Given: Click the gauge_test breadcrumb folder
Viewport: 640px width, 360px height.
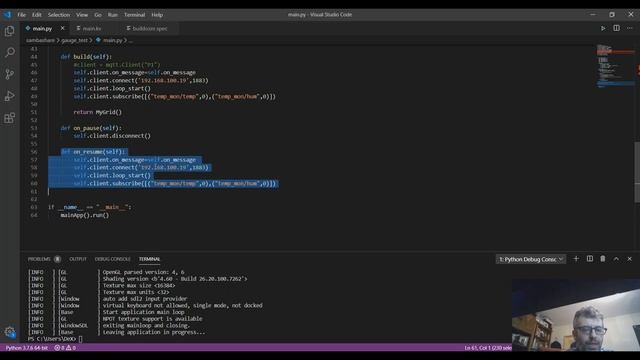Looking at the screenshot, I should coord(74,40).
